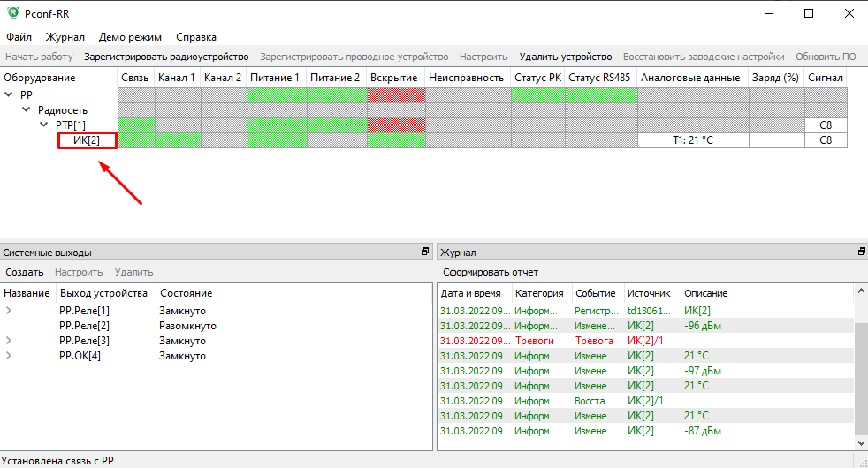Undock the Журнал panel
The height and width of the screenshot is (468, 868).
[861, 253]
